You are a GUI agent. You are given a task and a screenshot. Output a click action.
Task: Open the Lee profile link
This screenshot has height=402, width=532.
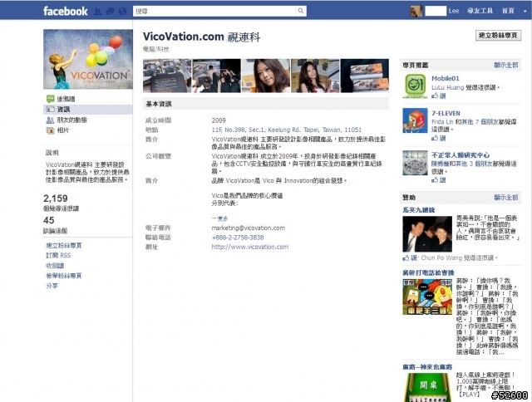coord(454,11)
